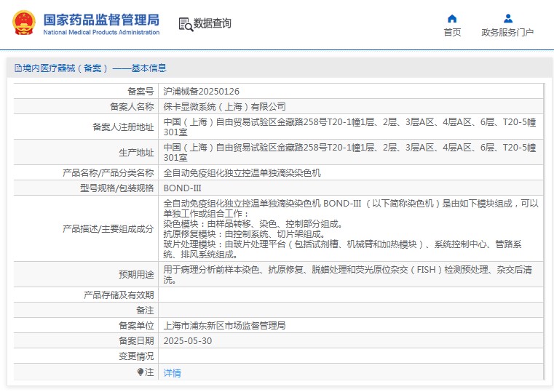Open the 详情 link
The height and width of the screenshot is (392, 554).
(172, 372)
